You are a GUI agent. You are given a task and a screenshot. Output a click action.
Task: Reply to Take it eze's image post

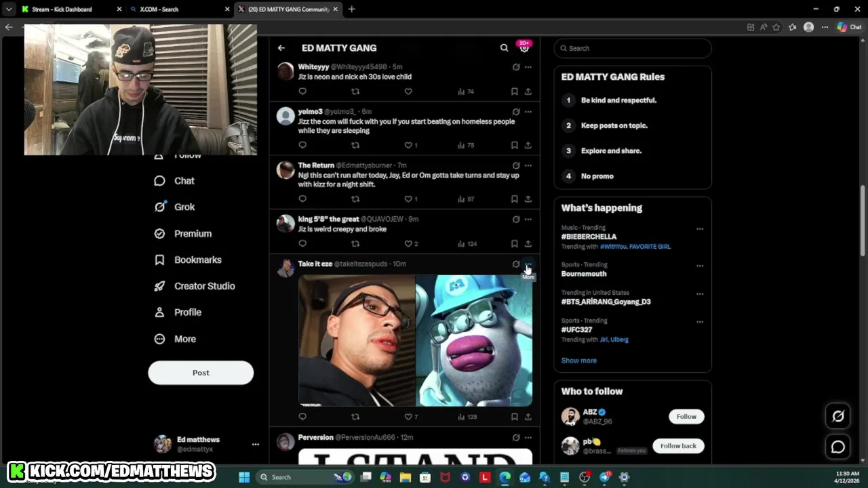[302, 417]
